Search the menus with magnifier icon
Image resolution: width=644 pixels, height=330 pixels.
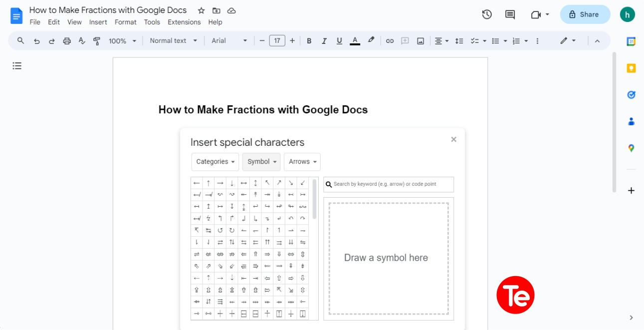coord(20,41)
